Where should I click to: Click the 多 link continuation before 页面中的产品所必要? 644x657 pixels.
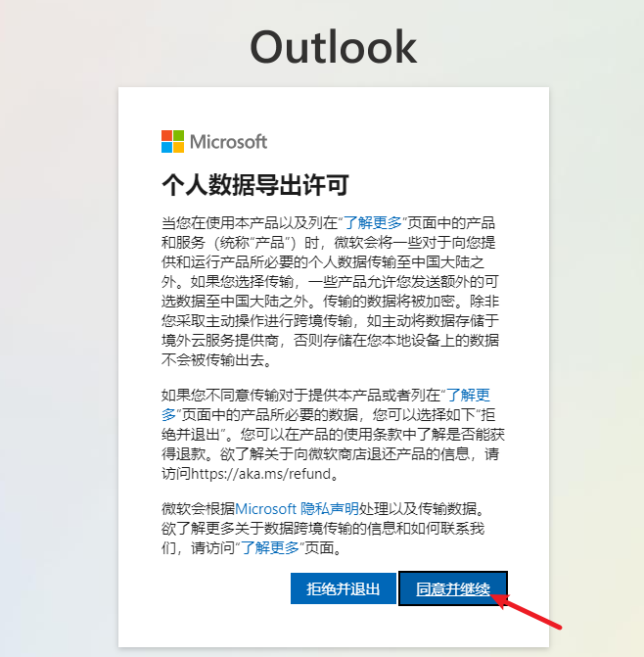click(168, 414)
